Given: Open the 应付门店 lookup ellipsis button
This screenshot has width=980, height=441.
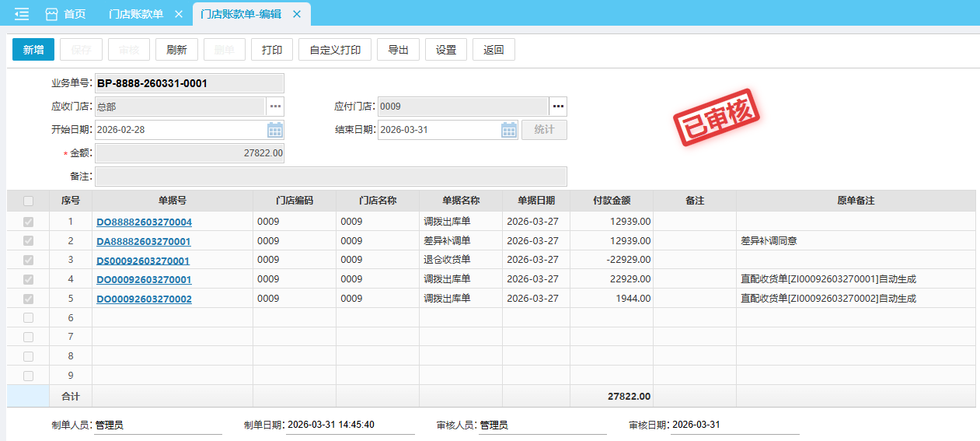Looking at the screenshot, I should click(x=558, y=107).
